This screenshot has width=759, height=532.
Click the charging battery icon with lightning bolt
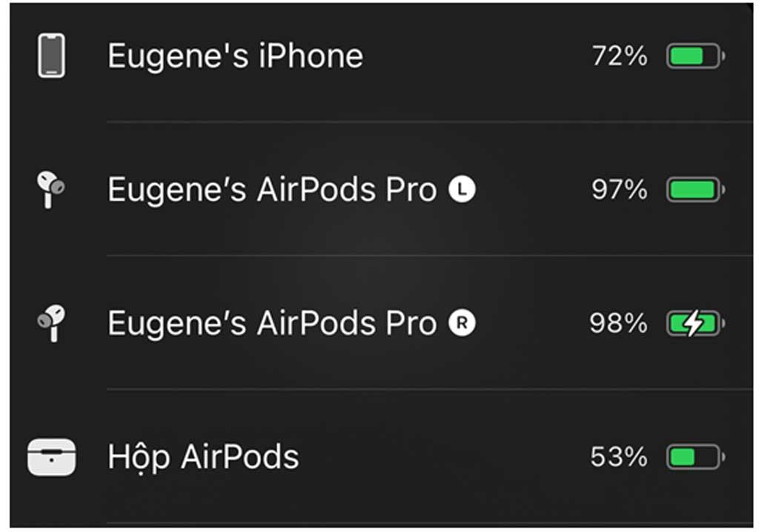(695, 323)
